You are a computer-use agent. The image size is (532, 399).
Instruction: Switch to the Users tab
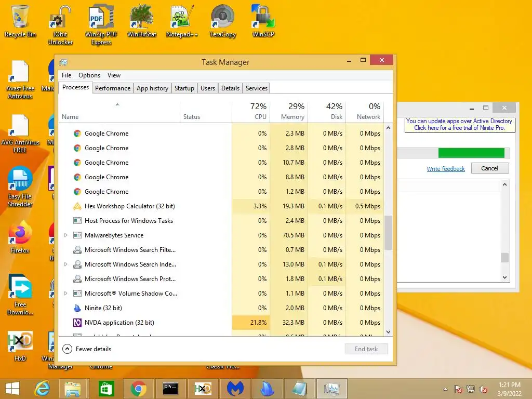point(208,88)
